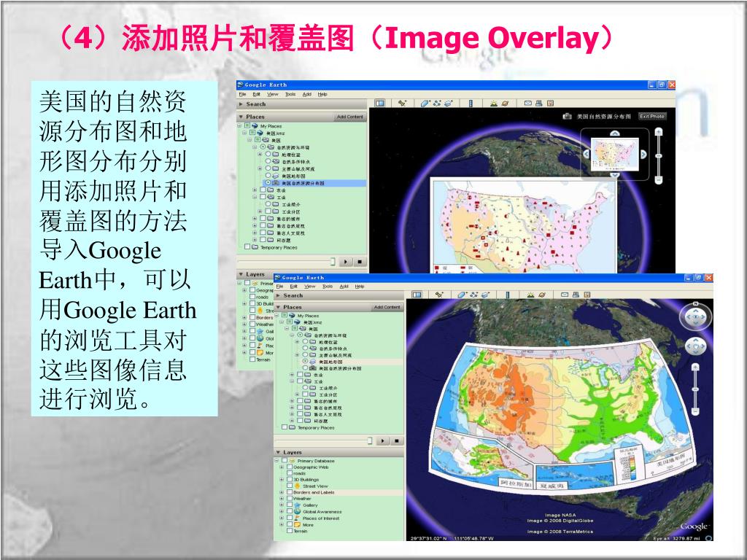The image size is (747, 560).
Task: Enable 3D Buildings checkbox in front window
Action: coord(289,480)
